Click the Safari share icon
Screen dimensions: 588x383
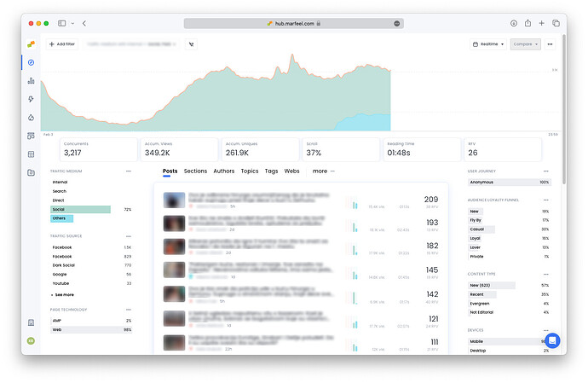527,23
